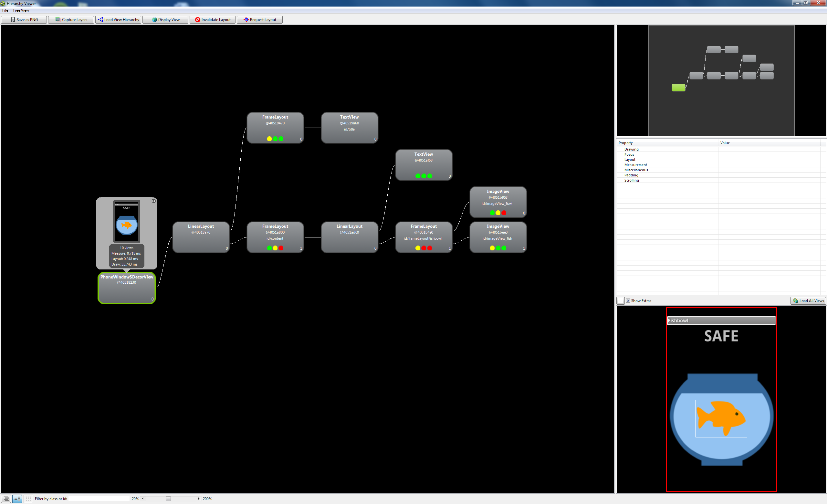
Task: Click the small icon atop the DecorView preview popup
Action: pyautogui.click(x=154, y=201)
